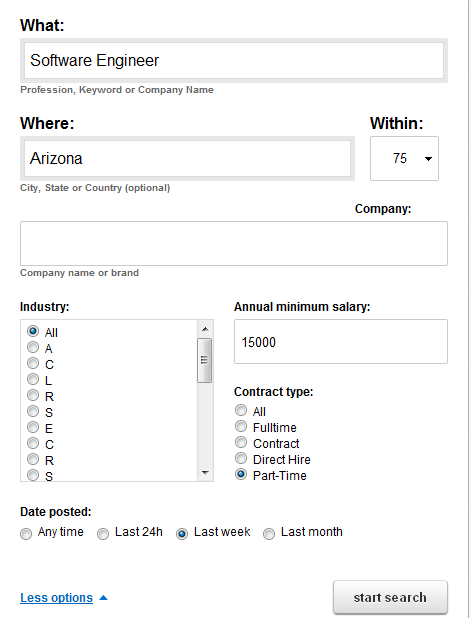The height and width of the screenshot is (618, 471).
Task: Click the Where field containing Arizona
Action: click(x=187, y=158)
